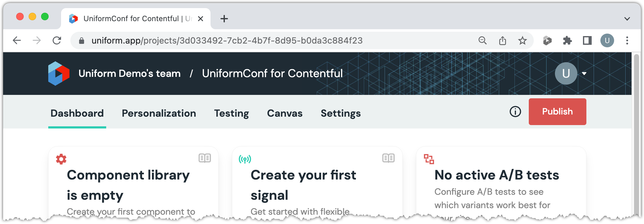Open docs icon on Component library card
The image size is (644, 224).
(205, 158)
